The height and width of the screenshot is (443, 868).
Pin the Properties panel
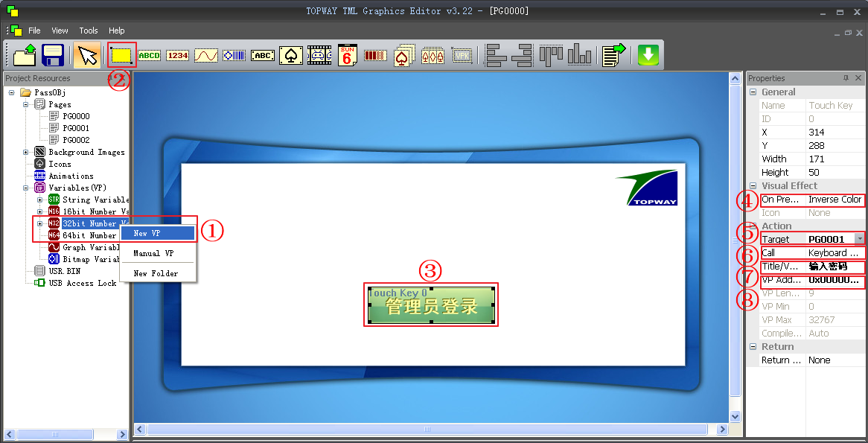pos(846,78)
